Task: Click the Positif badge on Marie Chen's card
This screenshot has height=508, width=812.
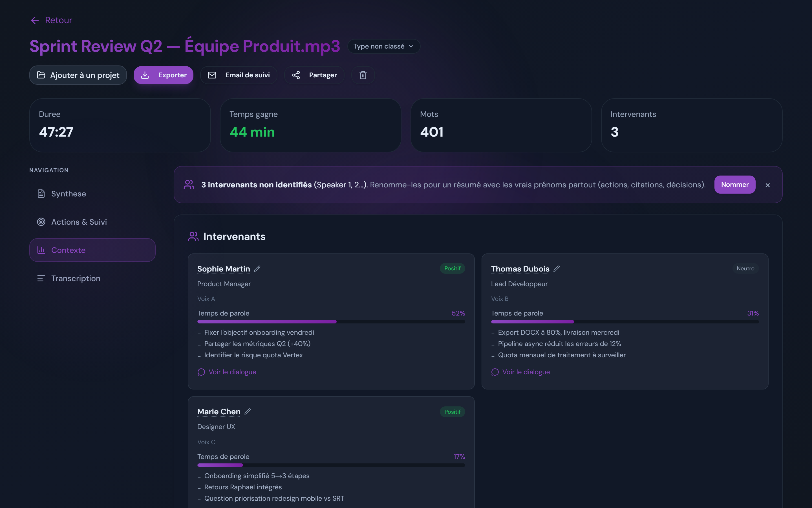Action: tap(452, 412)
